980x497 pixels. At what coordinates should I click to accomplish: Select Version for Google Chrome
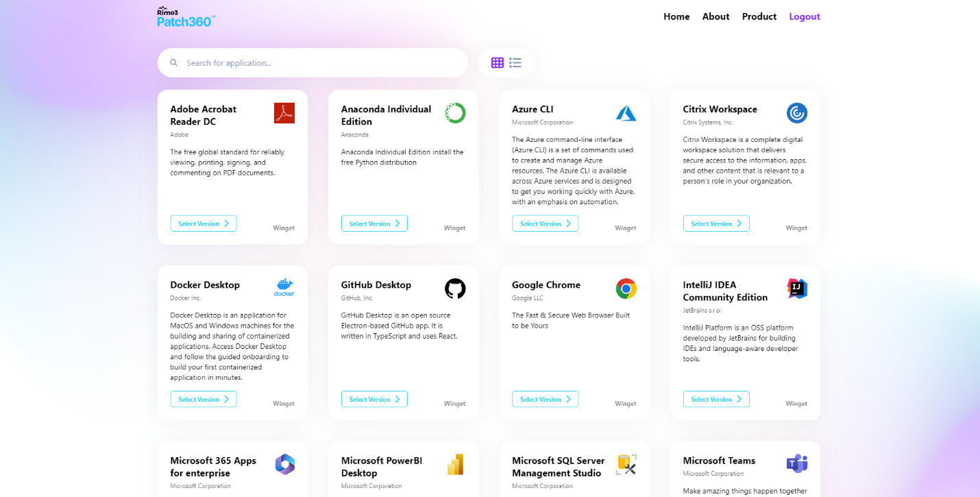(545, 399)
